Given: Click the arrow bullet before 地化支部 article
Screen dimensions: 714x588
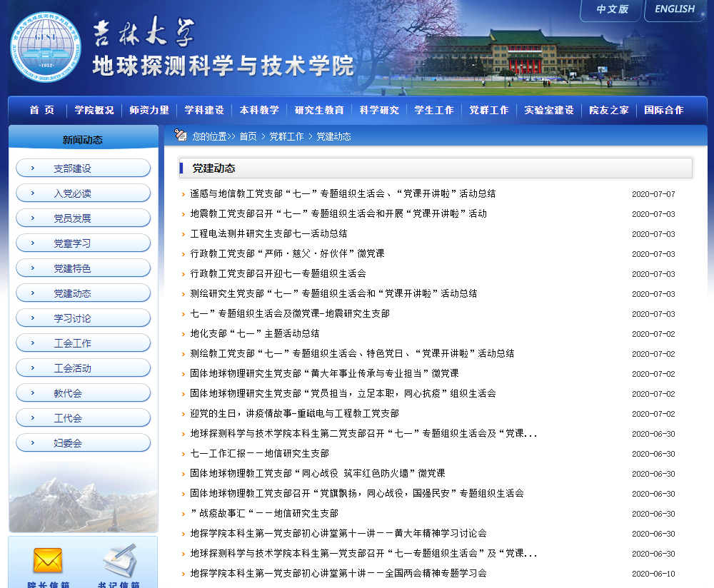Looking at the screenshot, I should [183, 334].
